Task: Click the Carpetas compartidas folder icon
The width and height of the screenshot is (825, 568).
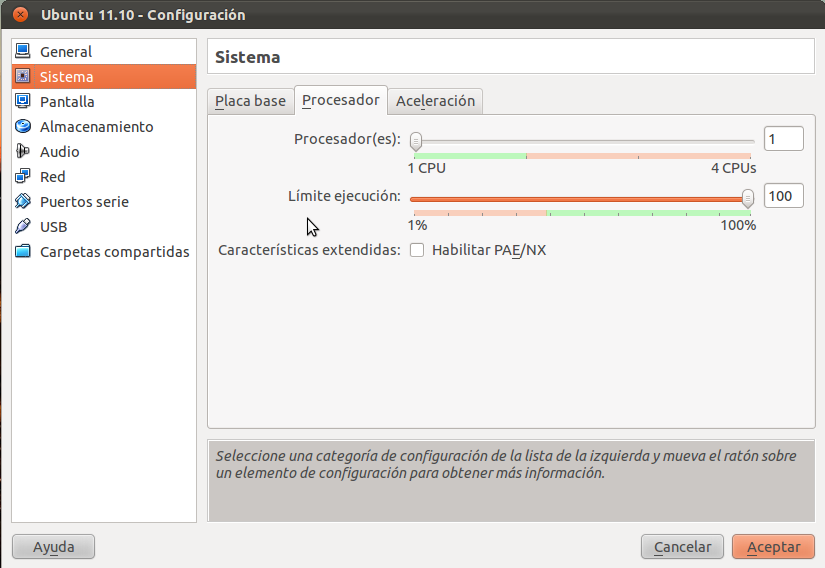Action: 23,251
